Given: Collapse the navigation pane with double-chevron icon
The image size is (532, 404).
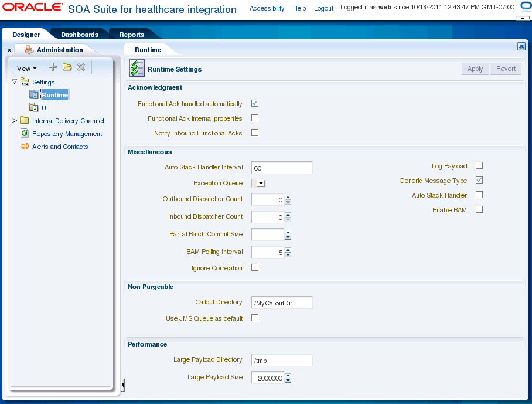Looking at the screenshot, I should tap(9, 50).
